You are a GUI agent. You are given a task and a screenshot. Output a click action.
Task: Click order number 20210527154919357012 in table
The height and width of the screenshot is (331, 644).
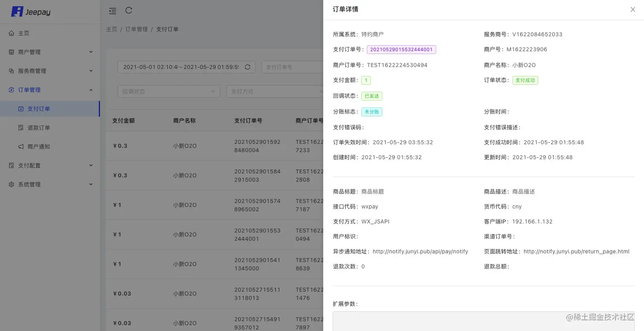click(257, 323)
